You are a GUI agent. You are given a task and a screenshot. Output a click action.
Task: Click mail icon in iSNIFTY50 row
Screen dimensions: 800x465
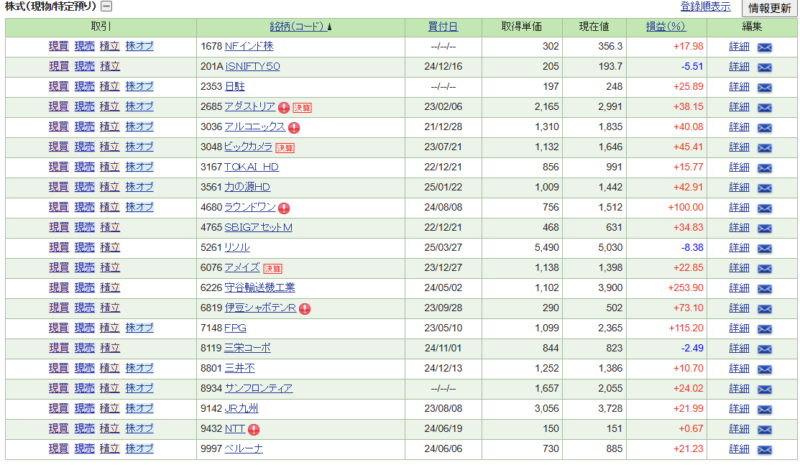[764, 67]
